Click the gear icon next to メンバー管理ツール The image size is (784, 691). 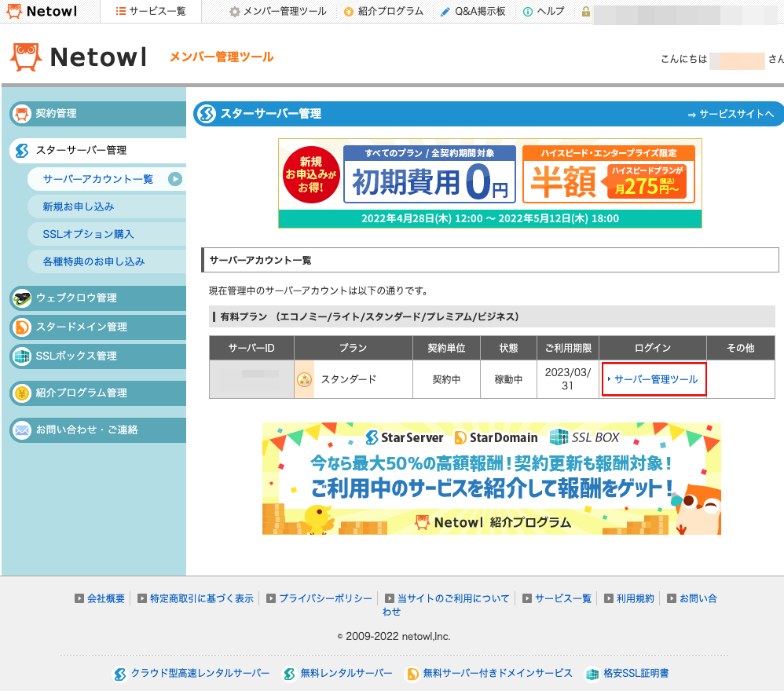pos(235,12)
